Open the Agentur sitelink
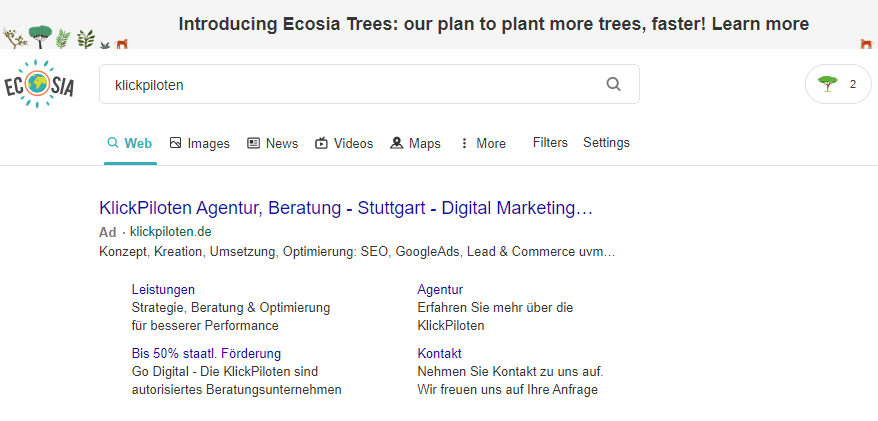Image resolution: width=878 pixels, height=421 pixels. click(x=440, y=289)
